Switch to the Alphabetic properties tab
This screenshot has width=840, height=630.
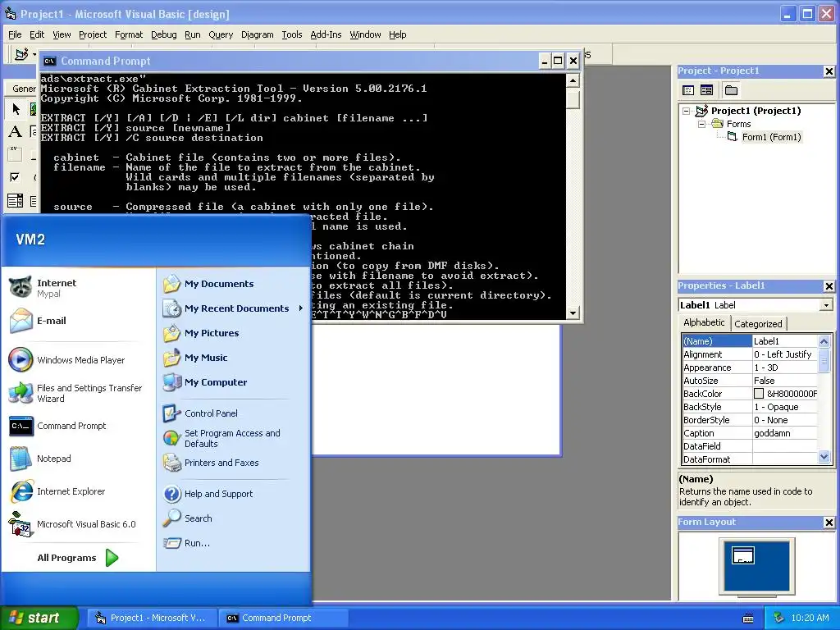704,322
